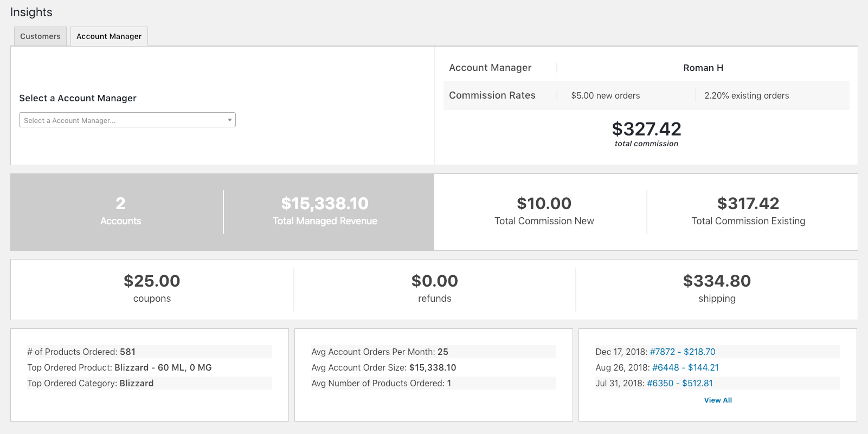Screen dimensions: 868x434
Task: Select the Account Manager tab
Action: click(x=109, y=36)
